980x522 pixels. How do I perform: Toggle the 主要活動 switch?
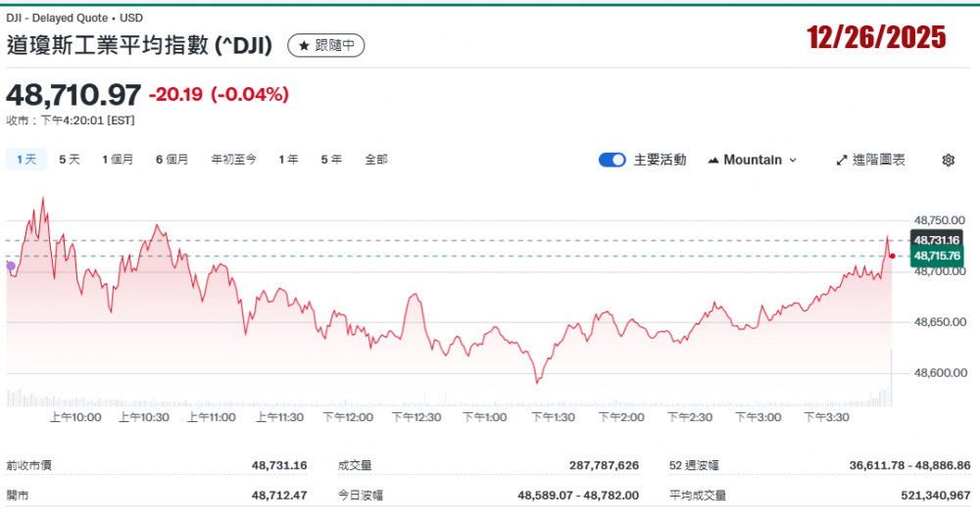[612, 160]
